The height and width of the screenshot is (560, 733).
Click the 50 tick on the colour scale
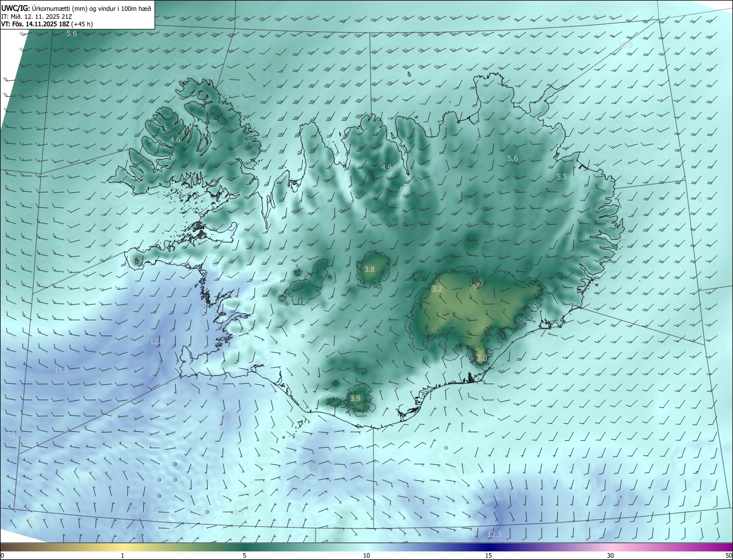[728, 555]
